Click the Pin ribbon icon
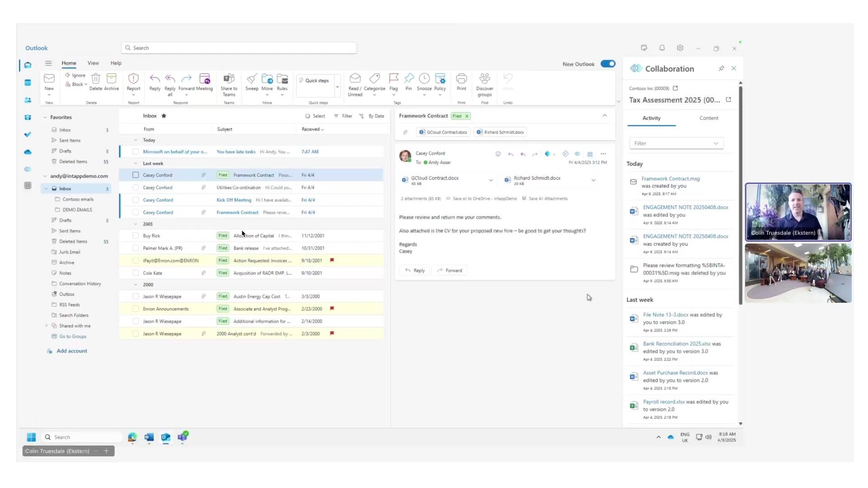The height and width of the screenshot is (488, 868). coord(409,79)
